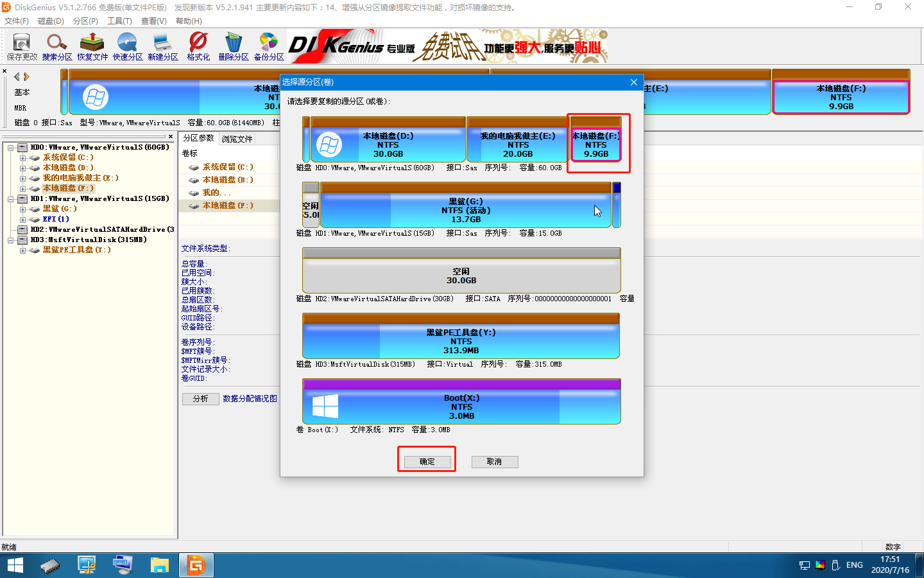Click the DiskGenius banner advertisement
This screenshot has height=578, width=924.
(x=447, y=46)
